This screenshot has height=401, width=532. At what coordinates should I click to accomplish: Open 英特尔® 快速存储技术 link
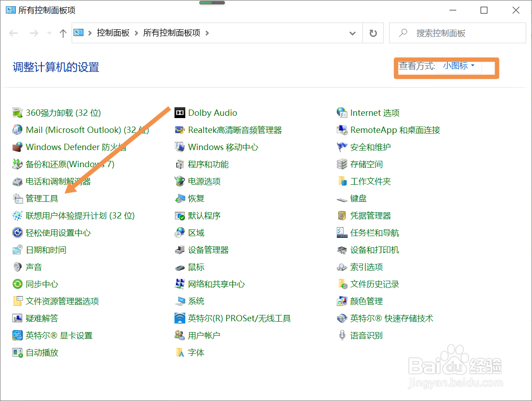coord(392,318)
